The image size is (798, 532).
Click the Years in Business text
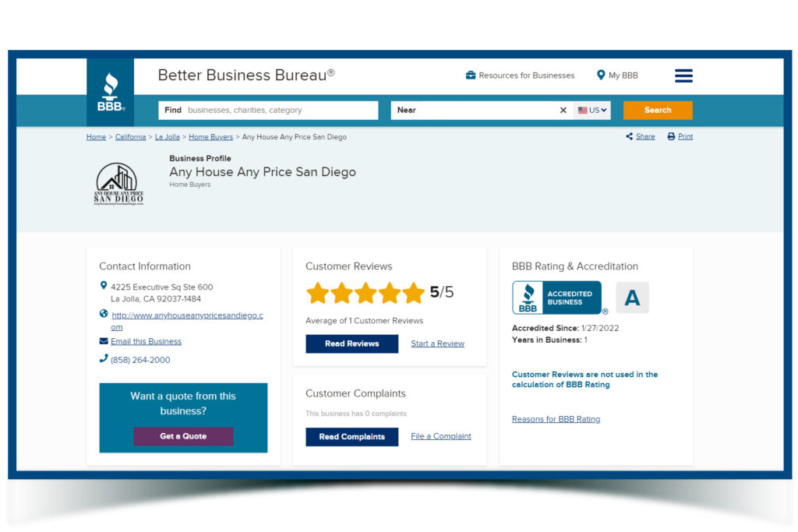549,340
